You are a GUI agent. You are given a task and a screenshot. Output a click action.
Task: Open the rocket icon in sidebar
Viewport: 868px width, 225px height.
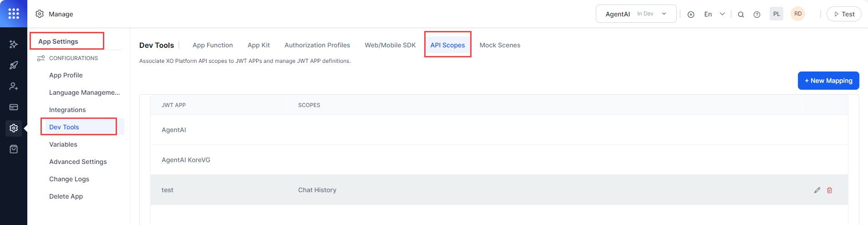tap(14, 65)
